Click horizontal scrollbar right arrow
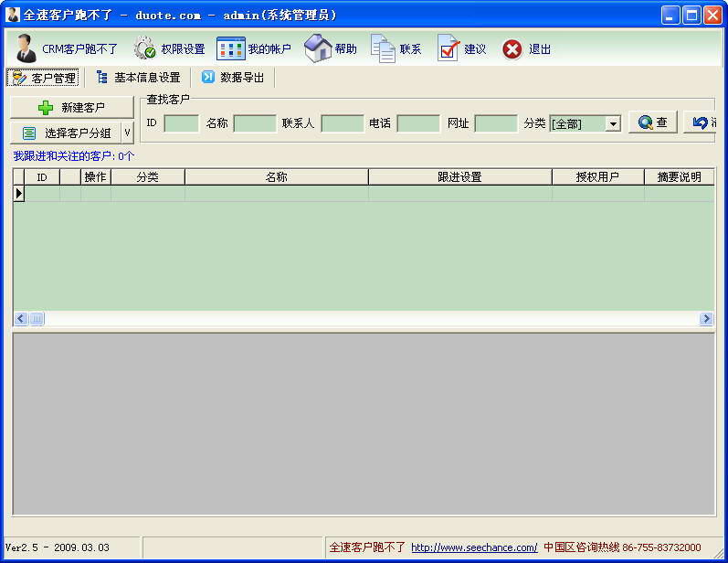 coord(706,319)
